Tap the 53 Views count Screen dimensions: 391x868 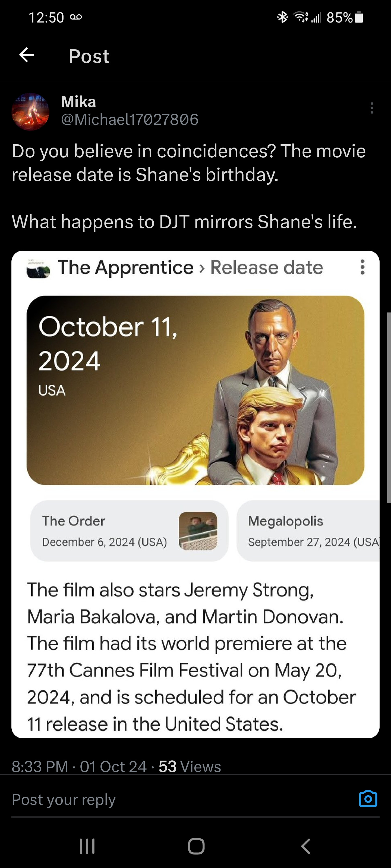click(190, 767)
